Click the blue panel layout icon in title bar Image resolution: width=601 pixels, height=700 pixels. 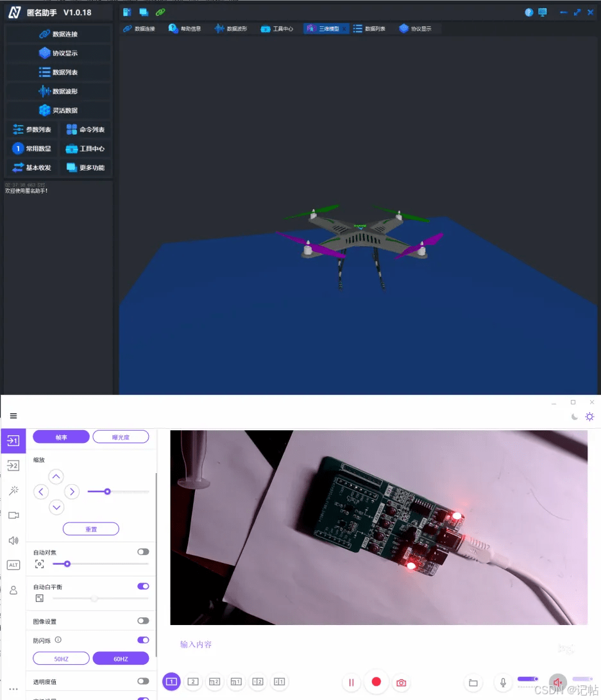[x=127, y=12]
